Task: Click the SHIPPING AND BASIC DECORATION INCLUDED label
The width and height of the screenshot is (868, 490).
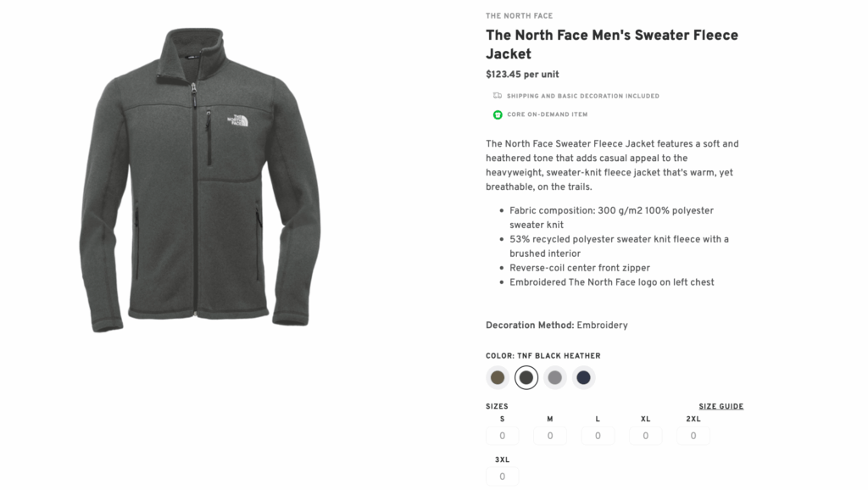Action: [x=582, y=96]
